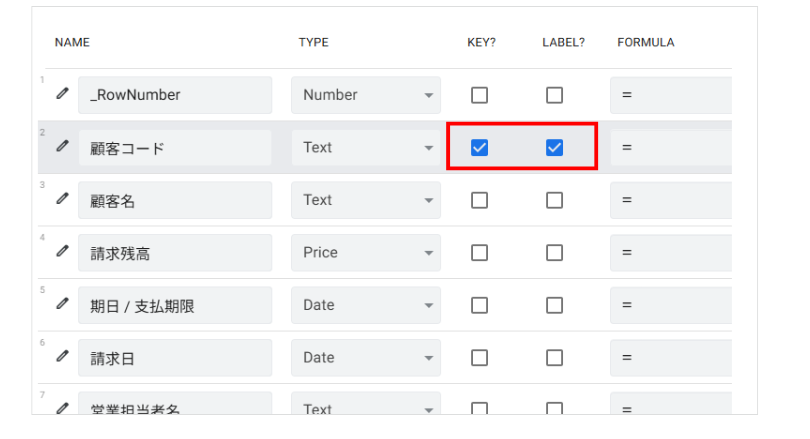
Task: Expand the Price type dropdown for 請求残高
Action: [x=366, y=253]
